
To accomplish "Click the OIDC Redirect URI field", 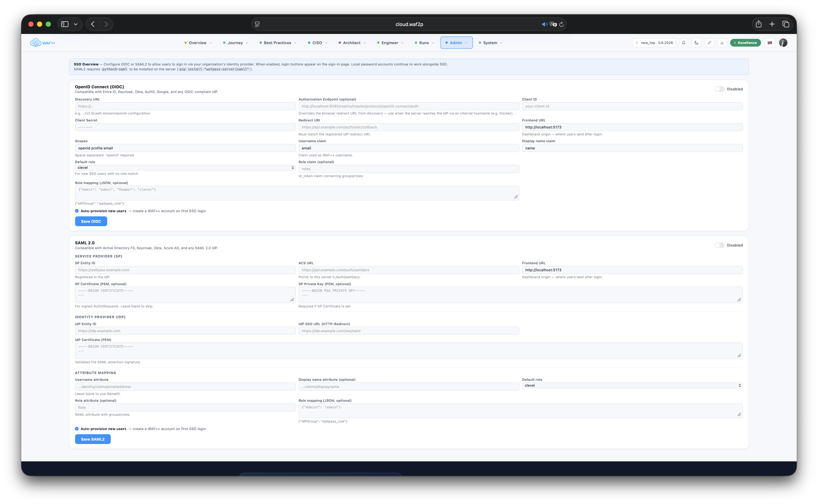I will tap(409, 127).
